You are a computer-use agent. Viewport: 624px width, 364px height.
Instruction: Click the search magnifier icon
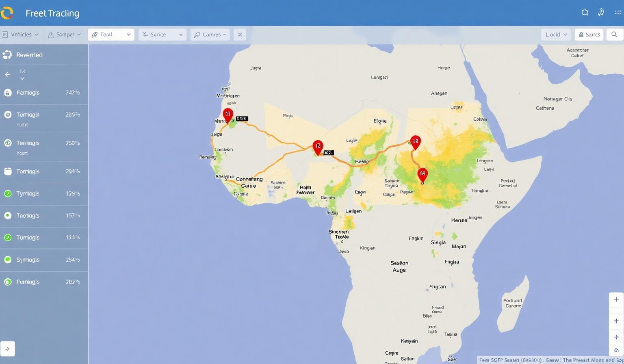(614, 35)
